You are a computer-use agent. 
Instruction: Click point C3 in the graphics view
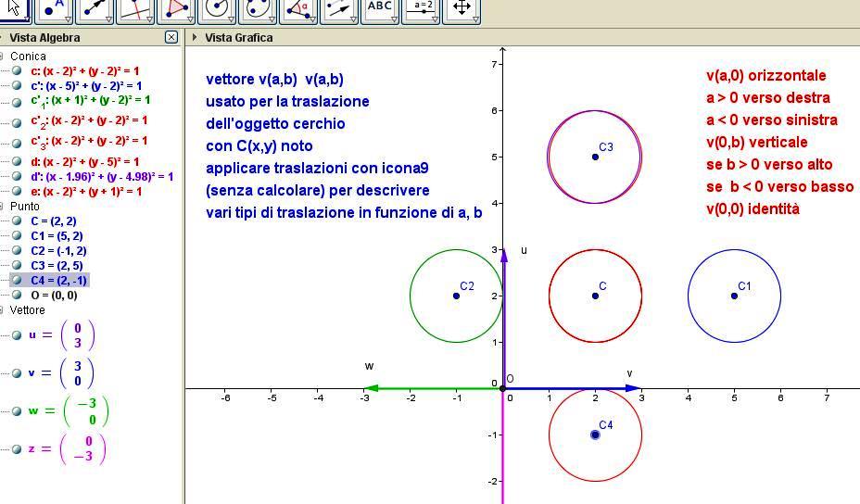coord(595,157)
